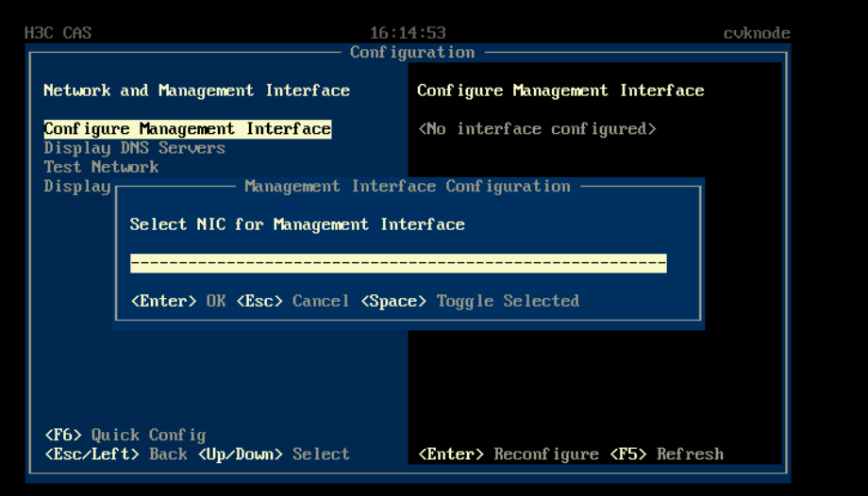The height and width of the screenshot is (496, 868).
Task: Click Space Toggle Selected hint
Action: pyautogui.click(x=470, y=301)
